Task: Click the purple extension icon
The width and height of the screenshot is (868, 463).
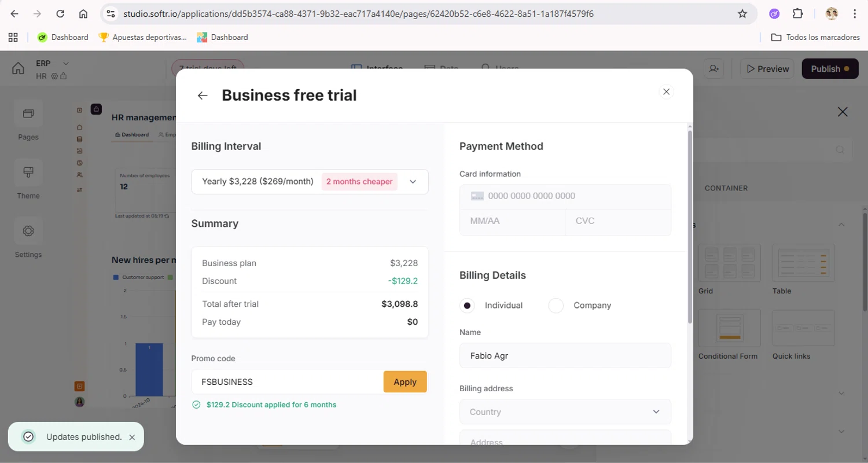Action: tap(774, 14)
